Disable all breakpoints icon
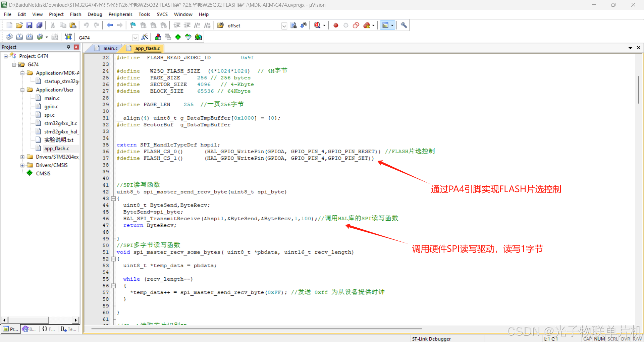Viewport: 644px width, 342px height. (x=356, y=25)
